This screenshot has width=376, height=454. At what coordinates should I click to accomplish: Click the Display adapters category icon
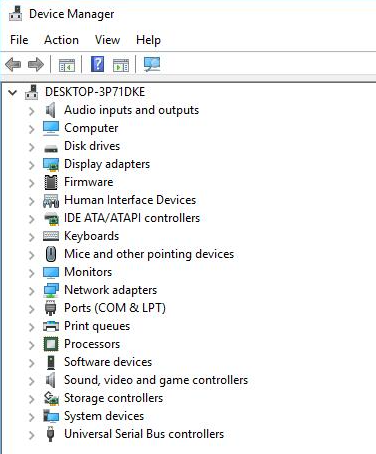pyautogui.click(x=51, y=164)
